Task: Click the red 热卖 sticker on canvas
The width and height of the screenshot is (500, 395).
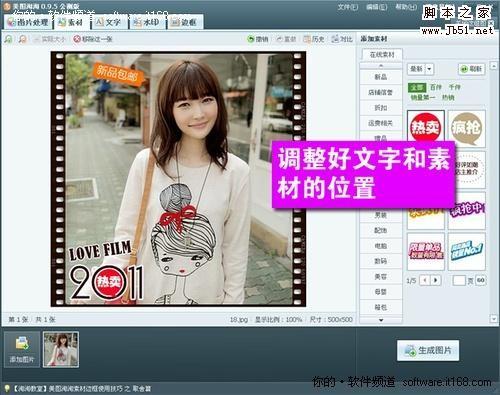Action: (108, 282)
